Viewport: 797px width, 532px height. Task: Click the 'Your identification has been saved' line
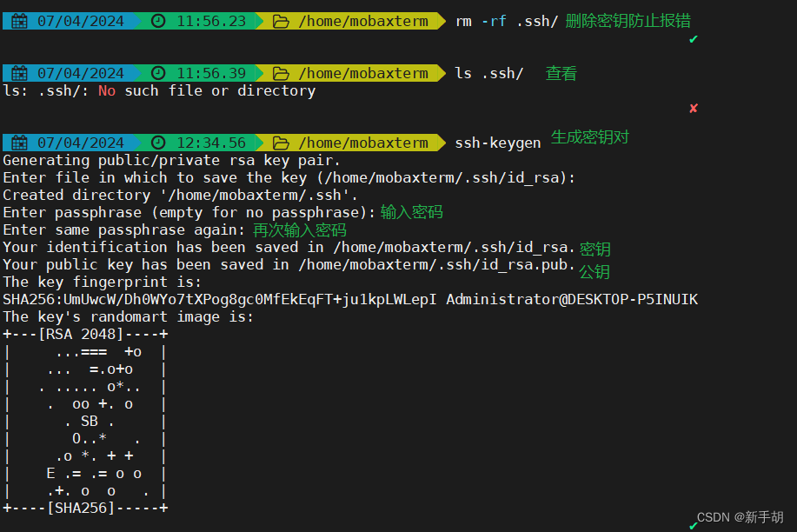[289, 247]
